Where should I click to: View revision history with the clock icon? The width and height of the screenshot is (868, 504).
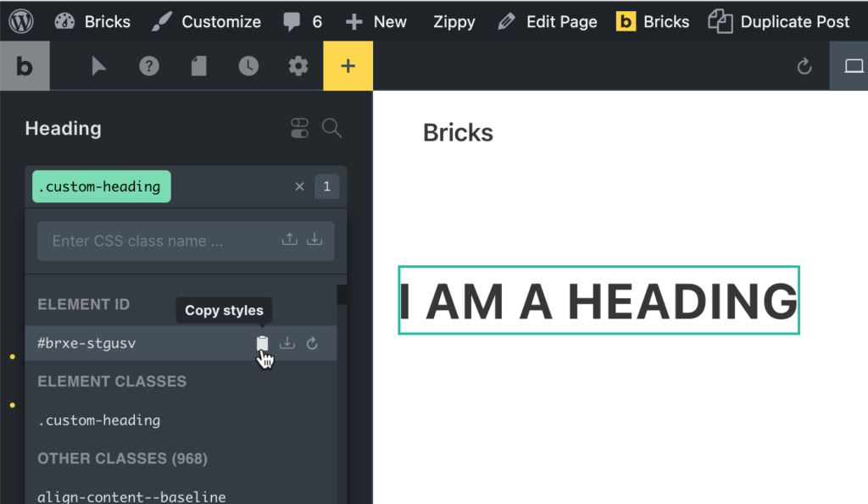coord(248,65)
